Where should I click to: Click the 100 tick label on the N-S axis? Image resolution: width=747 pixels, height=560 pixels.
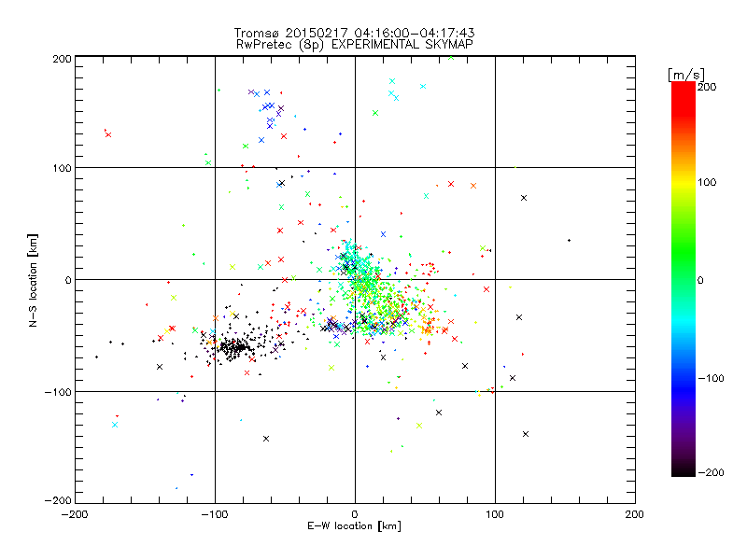point(62,168)
